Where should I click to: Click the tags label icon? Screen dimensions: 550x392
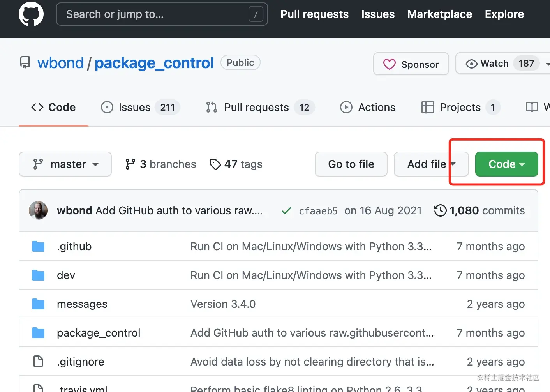[215, 164]
